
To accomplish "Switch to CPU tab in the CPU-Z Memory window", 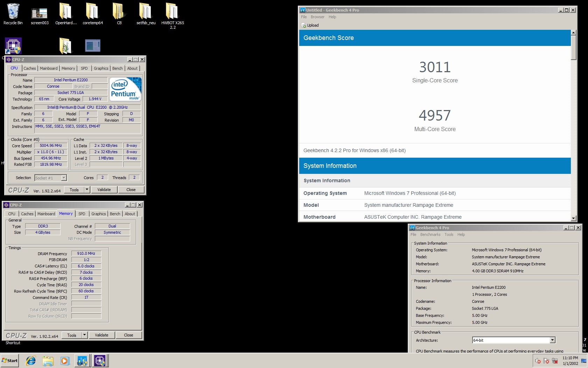I will coord(12,214).
